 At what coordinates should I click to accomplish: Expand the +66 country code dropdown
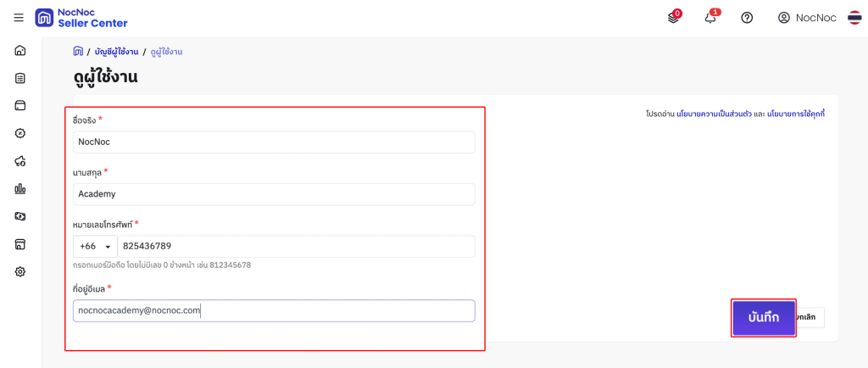point(95,247)
